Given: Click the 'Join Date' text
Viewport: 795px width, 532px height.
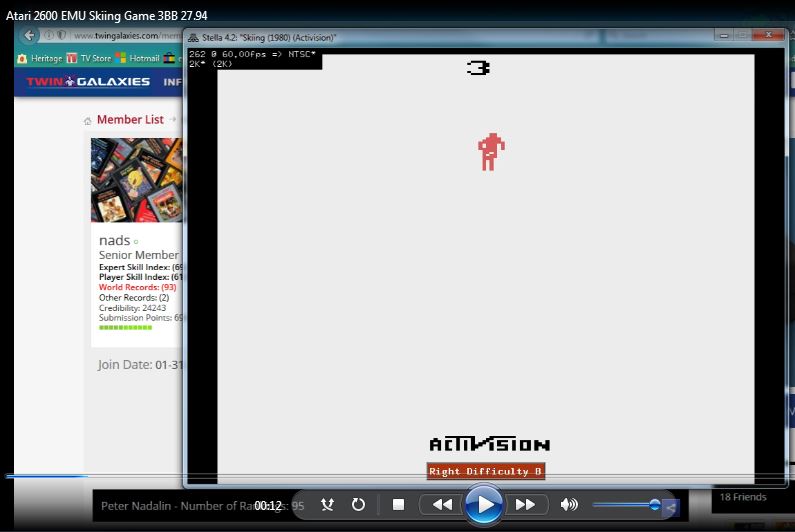Looking at the screenshot, I should point(140,365).
